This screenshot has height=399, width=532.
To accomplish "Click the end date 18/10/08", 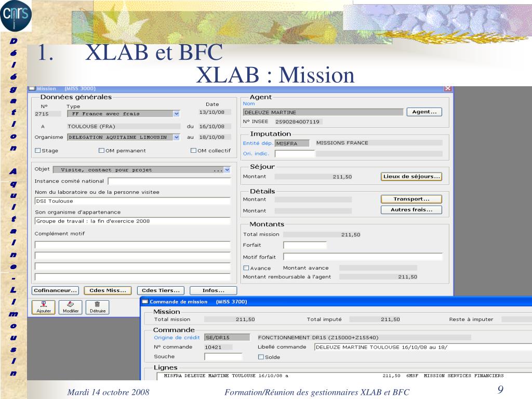I will coord(215,137).
